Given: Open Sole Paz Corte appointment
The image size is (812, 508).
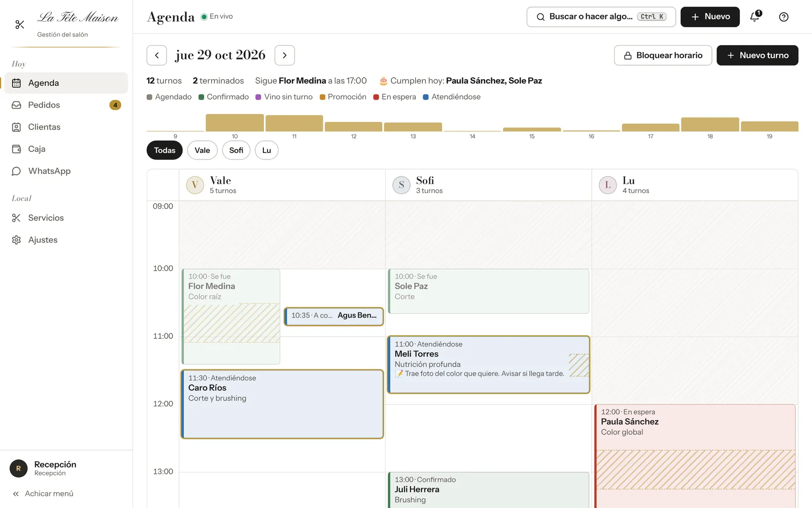Looking at the screenshot, I should coord(488,291).
